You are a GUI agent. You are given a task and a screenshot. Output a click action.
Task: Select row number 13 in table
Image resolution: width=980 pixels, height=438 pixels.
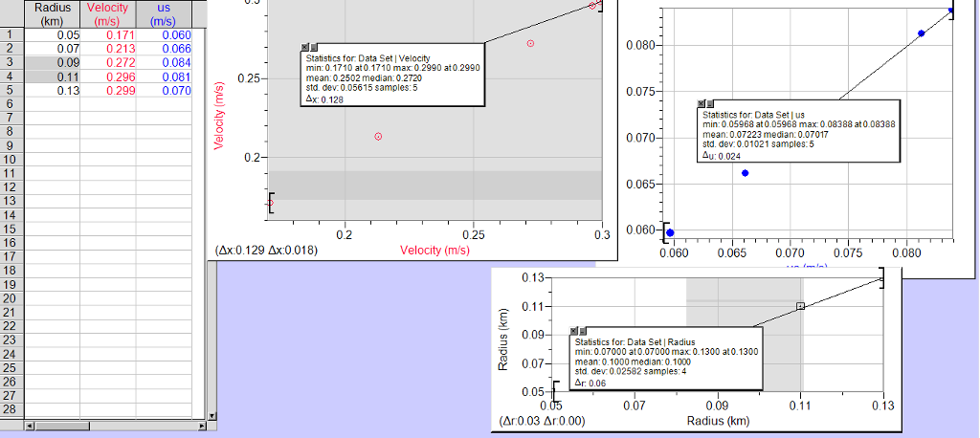pyautogui.click(x=11, y=201)
